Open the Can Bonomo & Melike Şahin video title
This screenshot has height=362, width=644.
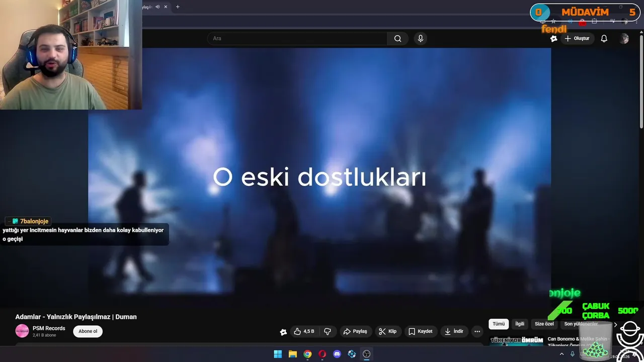pyautogui.click(x=579, y=342)
